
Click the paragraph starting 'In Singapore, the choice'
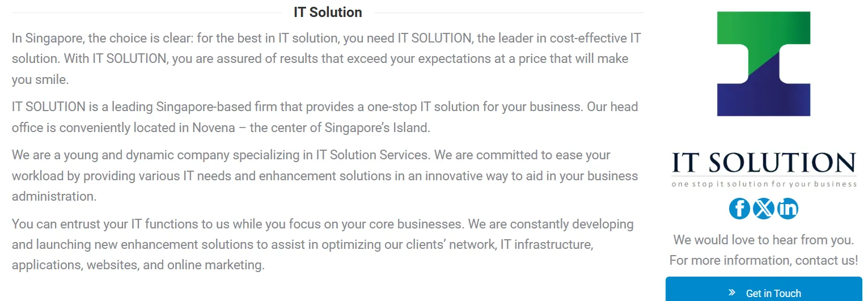click(327, 59)
